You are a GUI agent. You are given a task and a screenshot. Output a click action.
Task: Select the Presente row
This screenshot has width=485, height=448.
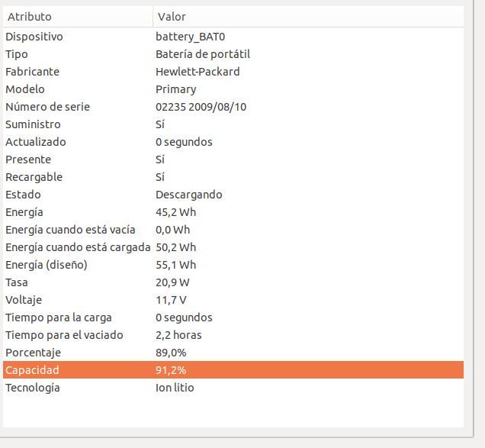tap(233, 160)
